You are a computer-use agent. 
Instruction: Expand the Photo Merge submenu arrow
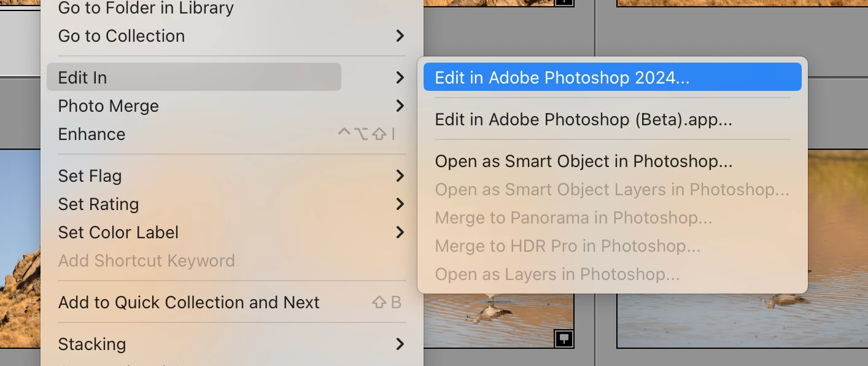(400, 106)
